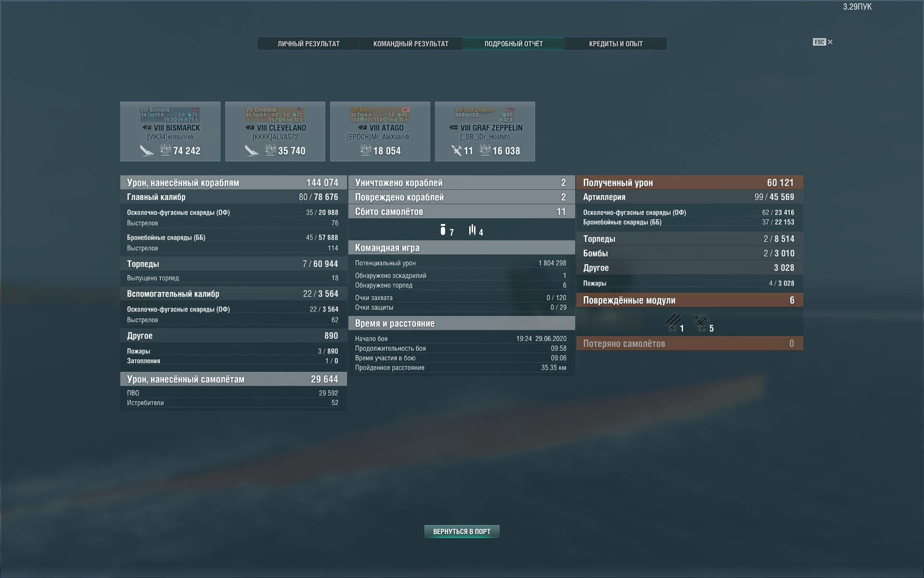Click the Полученный урон header
Viewport: 924px width, 578px height.
[689, 183]
